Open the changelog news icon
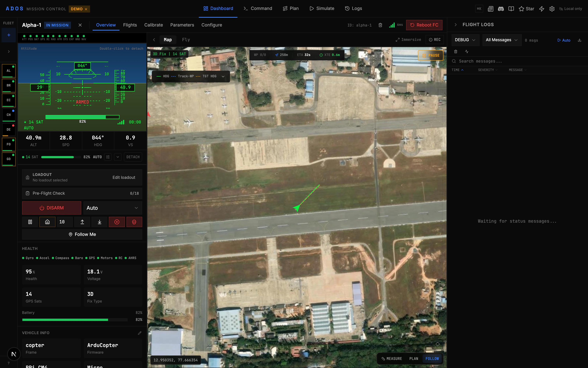Image resolution: width=588 pixels, height=368 pixels. click(491, 9)
